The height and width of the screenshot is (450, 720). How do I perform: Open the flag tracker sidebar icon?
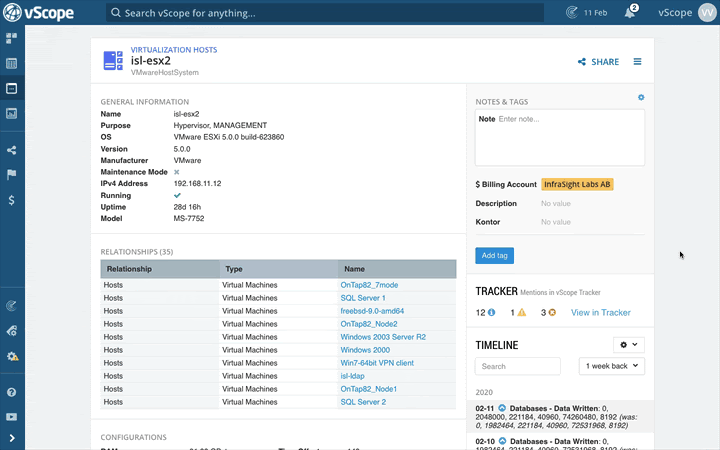(11, 174)
